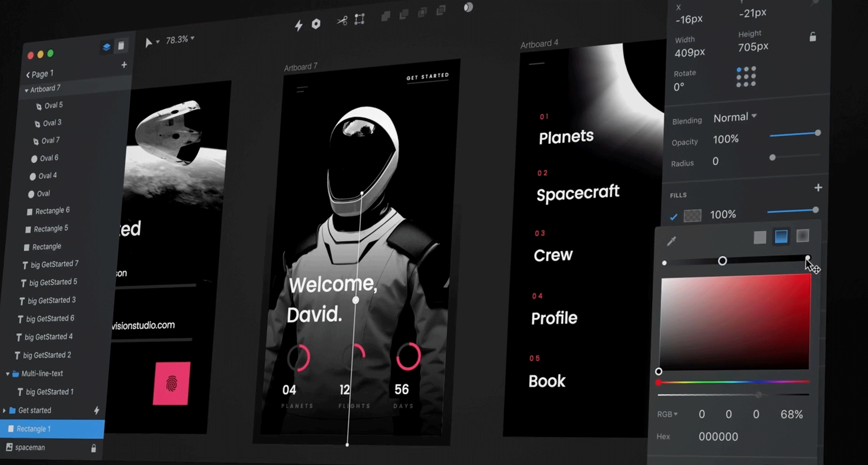Switch to the solid fill tab
The image size is (868, 465).
click(760, 237)
